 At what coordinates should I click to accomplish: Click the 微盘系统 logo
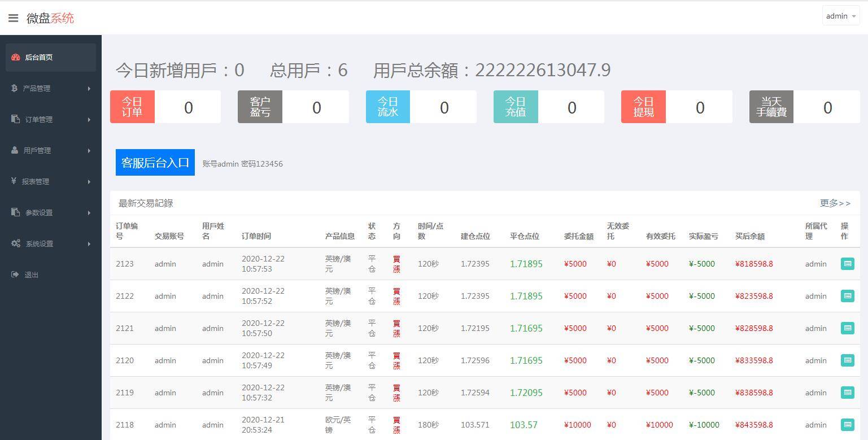(x=49, y=18)
